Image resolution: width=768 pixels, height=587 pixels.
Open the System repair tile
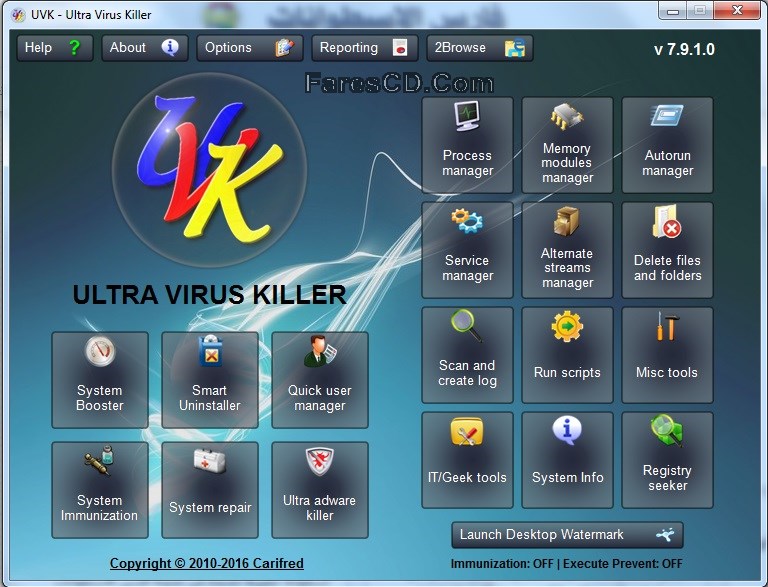[210, 490]
